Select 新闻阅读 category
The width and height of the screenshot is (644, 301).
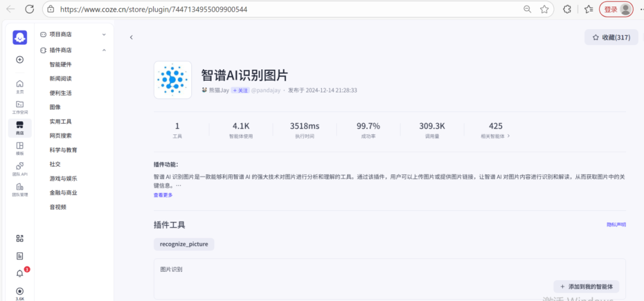tap(61, 79)
